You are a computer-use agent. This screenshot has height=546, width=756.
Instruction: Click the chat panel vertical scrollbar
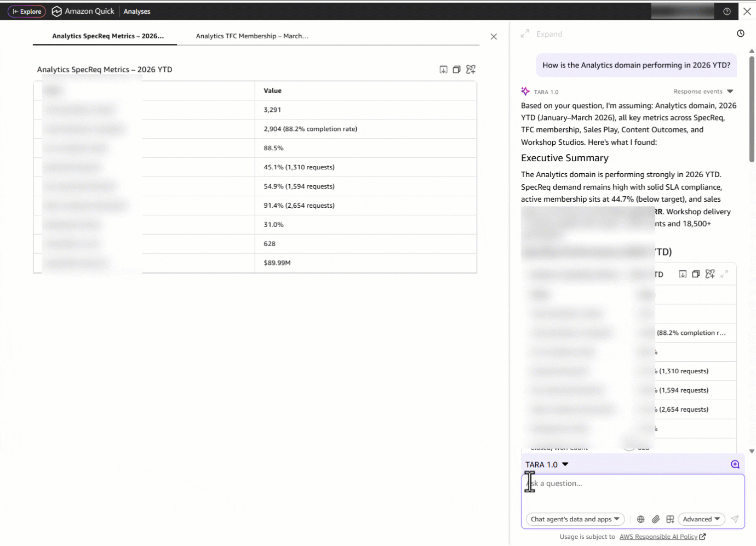(x=752, y=109)
